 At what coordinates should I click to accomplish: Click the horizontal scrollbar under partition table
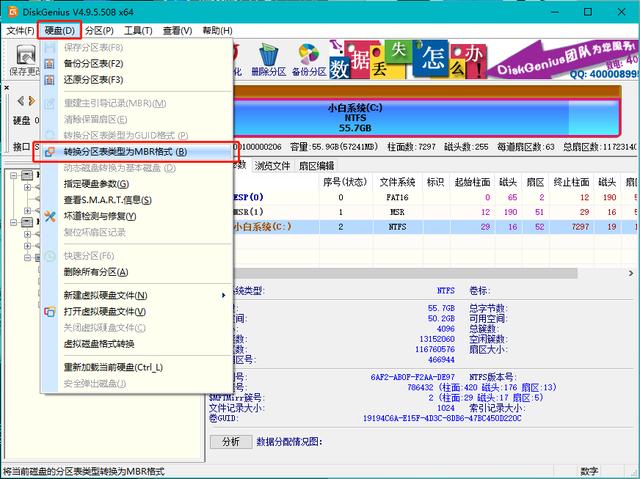(406, 273)
